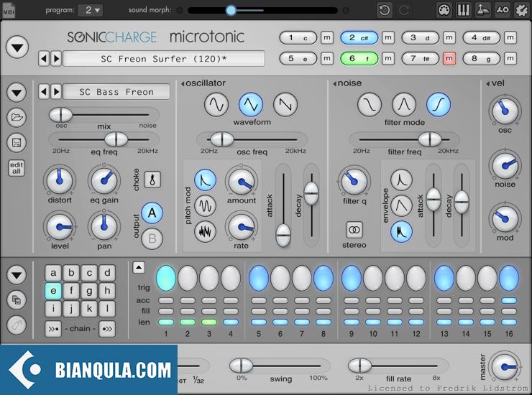Click the master volume knob

505,366
